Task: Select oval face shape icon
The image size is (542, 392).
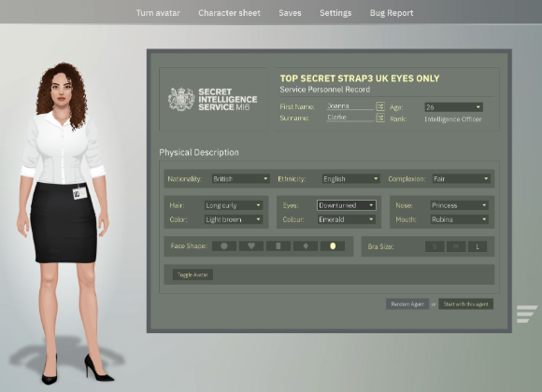Action: [333, 245]
